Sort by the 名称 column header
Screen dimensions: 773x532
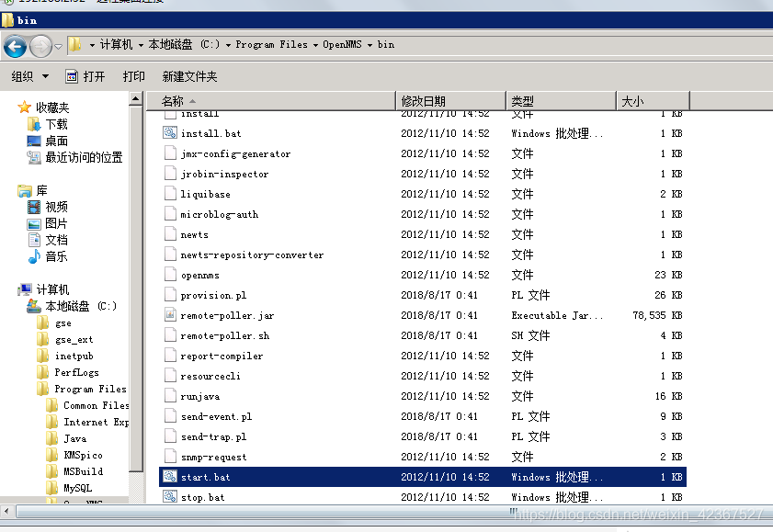272,101
